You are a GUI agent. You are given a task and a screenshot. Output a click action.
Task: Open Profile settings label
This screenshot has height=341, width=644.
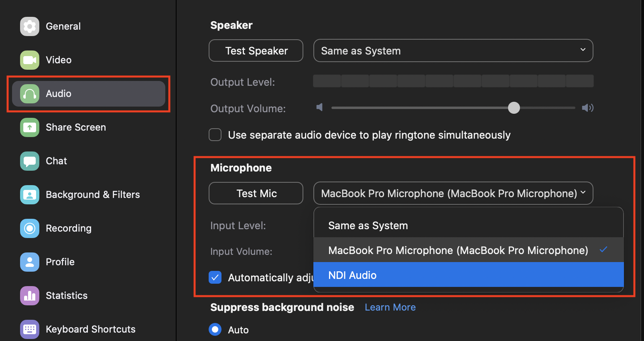60,262
